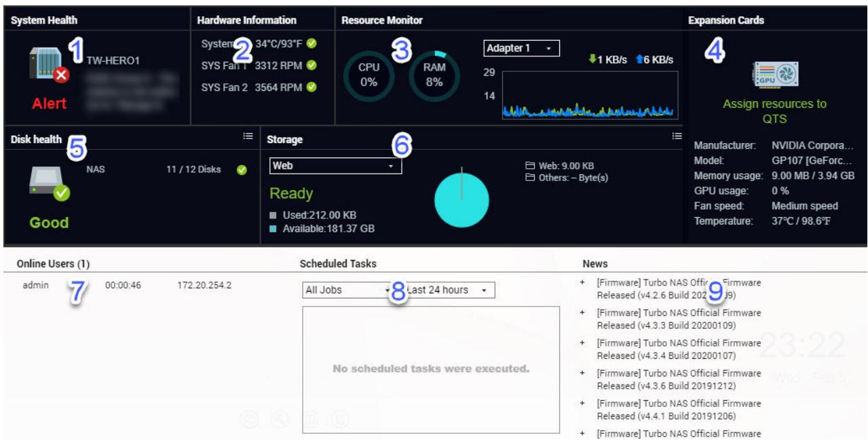This screenshot has width=868, height=447.
Task: Click the 3564 RPM fan reading
Action: coord(279,88)
